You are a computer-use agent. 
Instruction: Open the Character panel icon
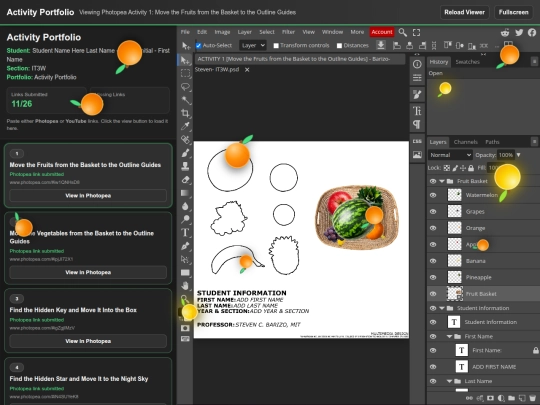[x=417, y=111]
